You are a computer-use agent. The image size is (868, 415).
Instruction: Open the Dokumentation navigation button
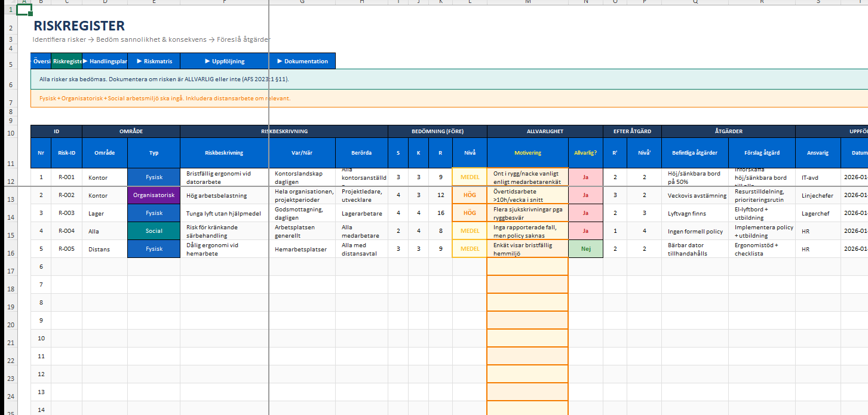(302, 61)
